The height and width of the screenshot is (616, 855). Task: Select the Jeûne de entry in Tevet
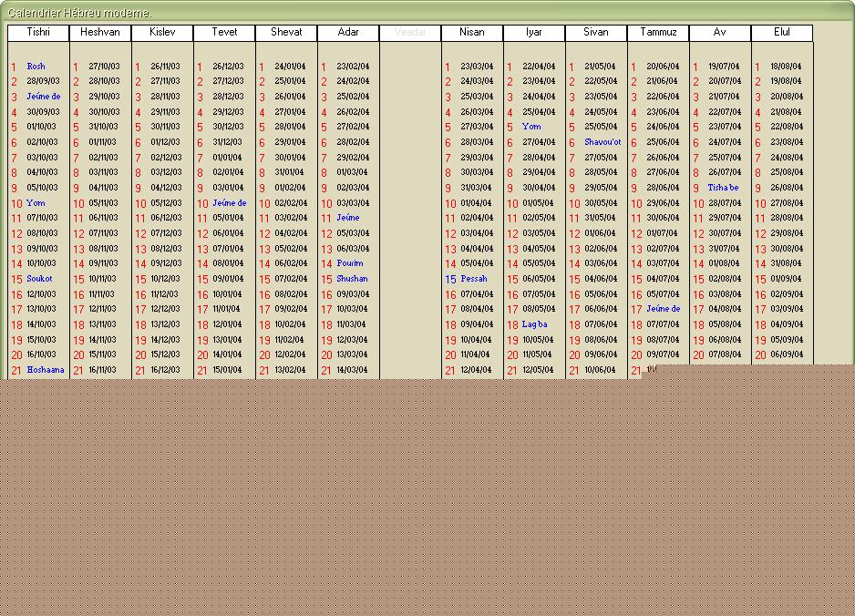pos(230,203)
